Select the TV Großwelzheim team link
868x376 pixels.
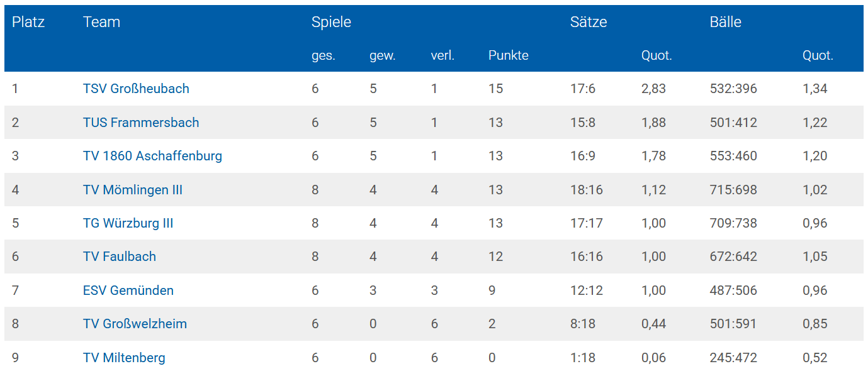(x=135, y=324)
